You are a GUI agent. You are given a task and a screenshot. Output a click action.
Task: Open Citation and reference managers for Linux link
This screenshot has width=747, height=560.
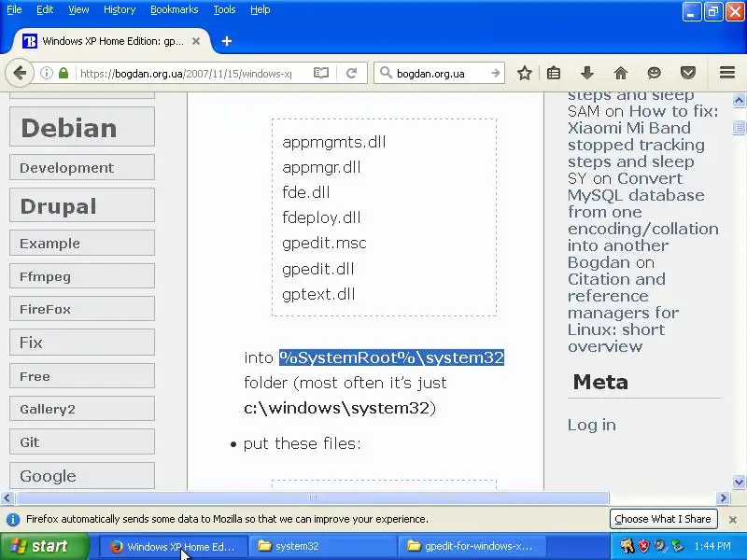pos(623,313)
